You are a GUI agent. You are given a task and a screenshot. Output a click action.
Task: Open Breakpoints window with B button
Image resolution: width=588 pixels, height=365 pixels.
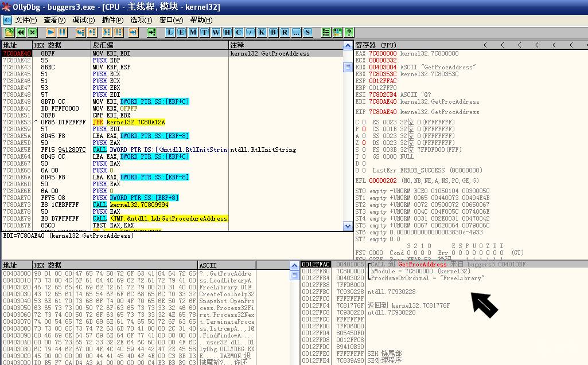274,32
